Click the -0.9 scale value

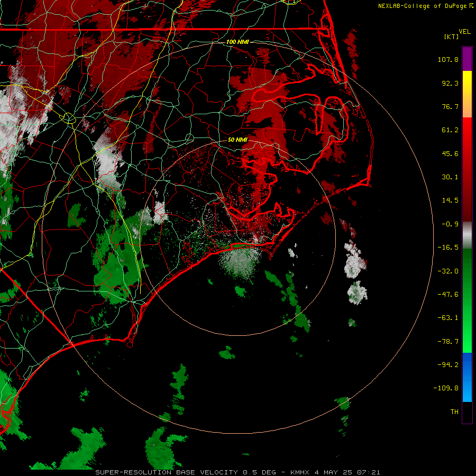tap(450, 224)
